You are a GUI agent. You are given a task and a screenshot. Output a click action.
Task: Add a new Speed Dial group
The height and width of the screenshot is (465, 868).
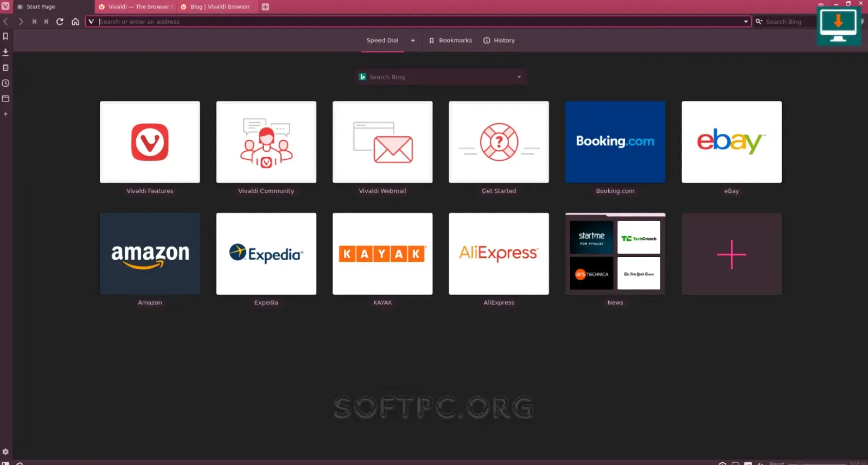click(x=413, y=41)
